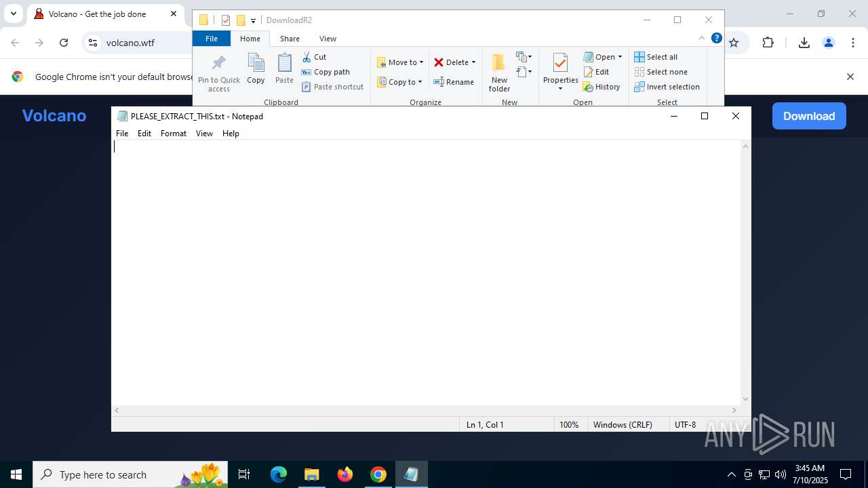Screen dimensions: 868x488
Task: View site information icon in address bar
Action: (x=93, y=43)
